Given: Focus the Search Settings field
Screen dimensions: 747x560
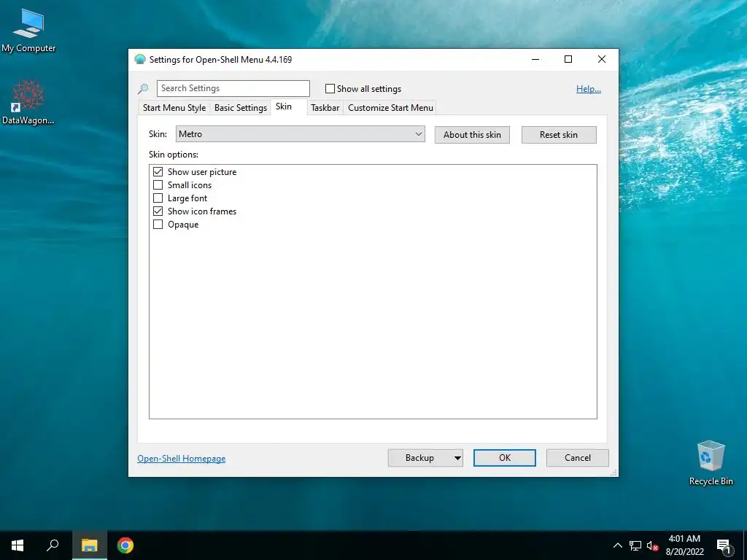Looking at the screenshot, I should click(233, 88).
